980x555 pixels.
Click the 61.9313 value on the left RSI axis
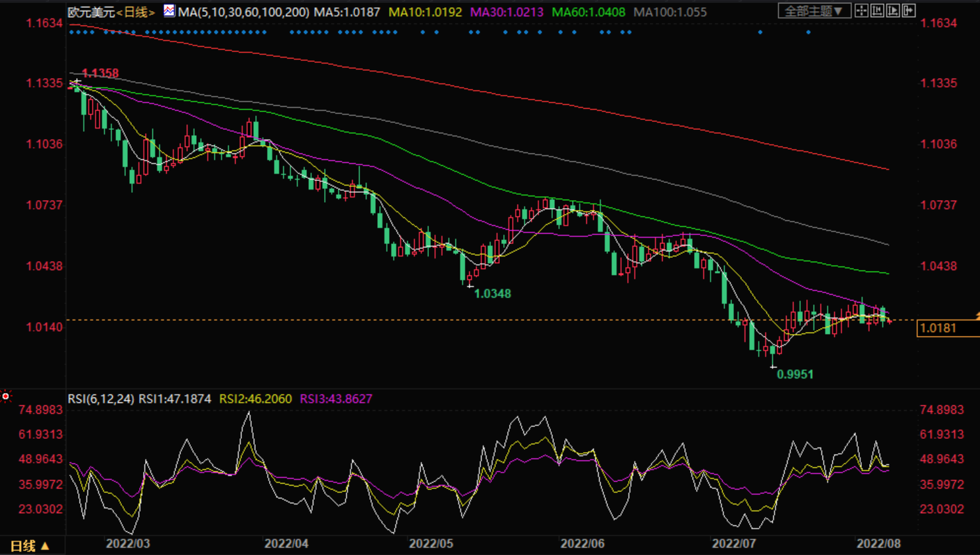tap(41, 434)
